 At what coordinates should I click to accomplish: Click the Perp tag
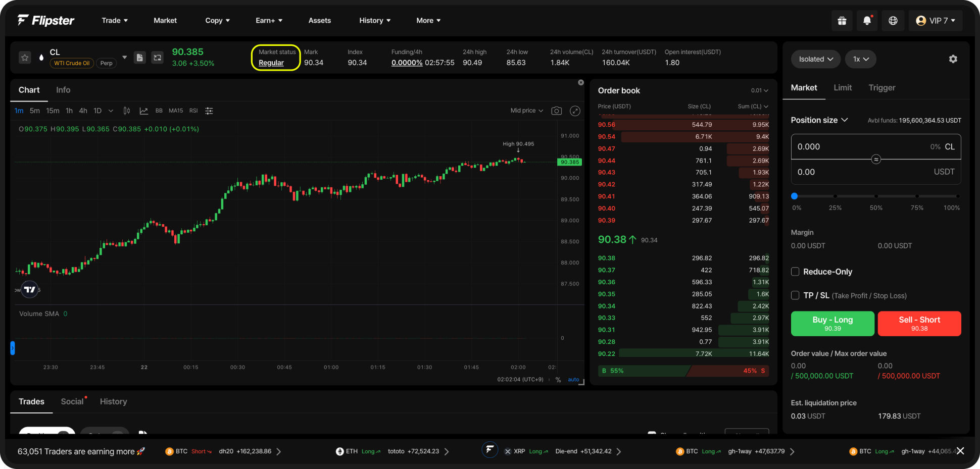(x=106, y=63)
